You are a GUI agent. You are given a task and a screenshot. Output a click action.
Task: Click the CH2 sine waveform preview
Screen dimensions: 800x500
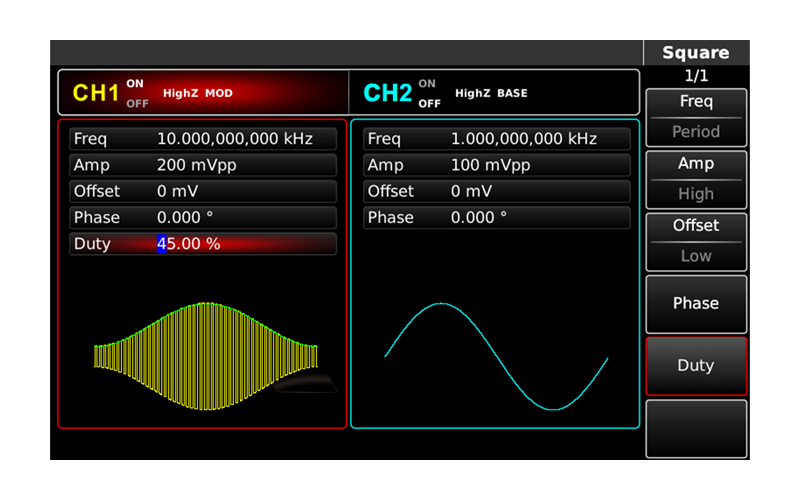point(496,356)
